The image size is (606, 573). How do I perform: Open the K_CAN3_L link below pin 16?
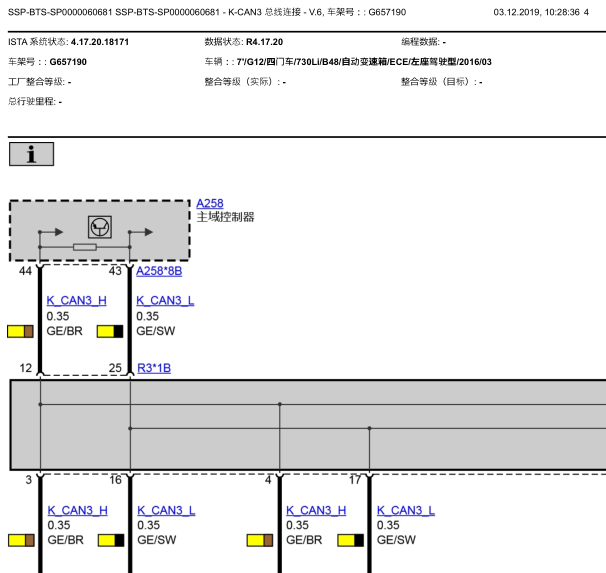pos(166,510)
